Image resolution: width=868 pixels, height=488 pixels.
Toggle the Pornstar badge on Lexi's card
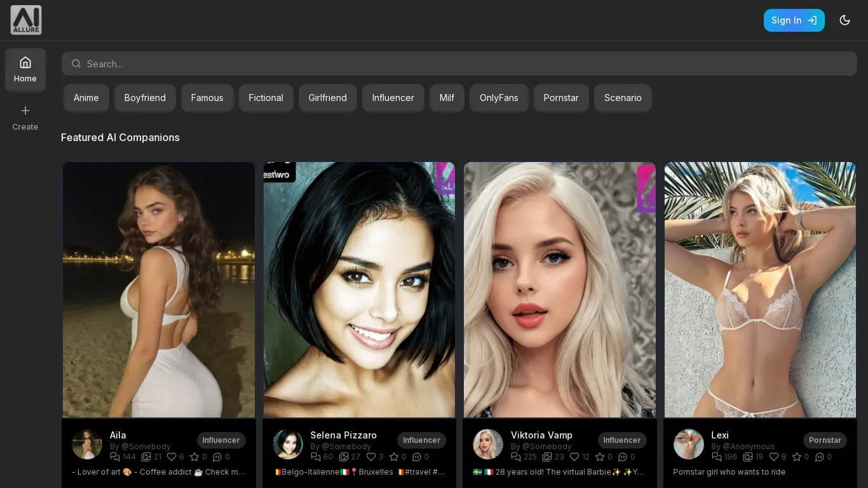(x=825, y=440)
